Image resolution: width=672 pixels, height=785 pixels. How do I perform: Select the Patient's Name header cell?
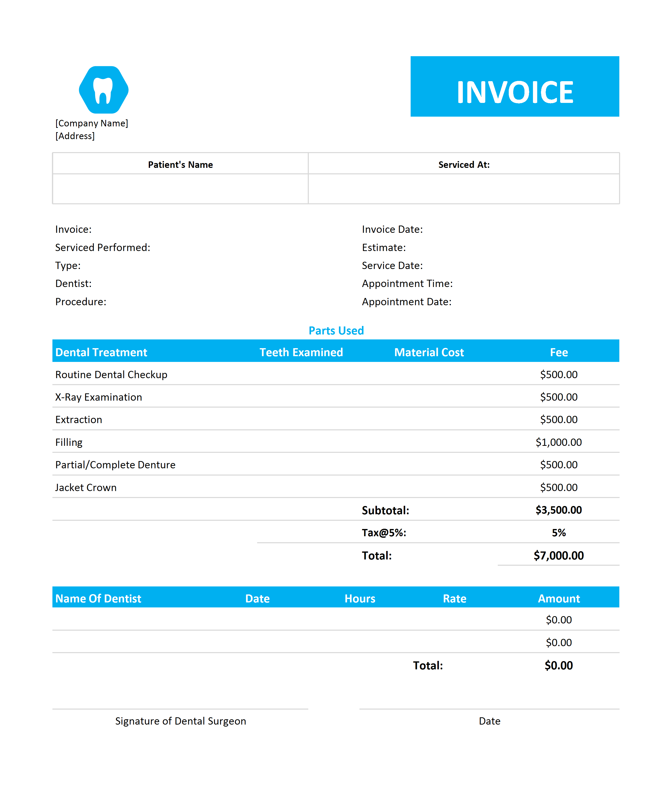[x=180, y=164]
